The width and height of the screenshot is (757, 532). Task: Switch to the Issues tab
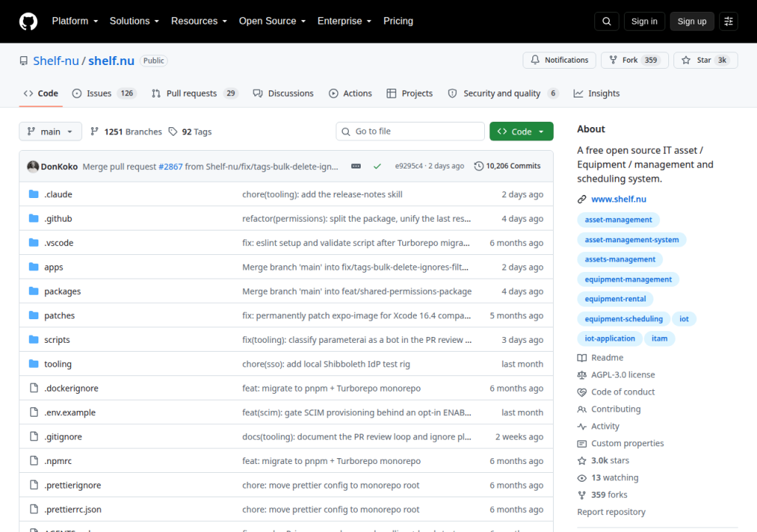click(104, 93)
